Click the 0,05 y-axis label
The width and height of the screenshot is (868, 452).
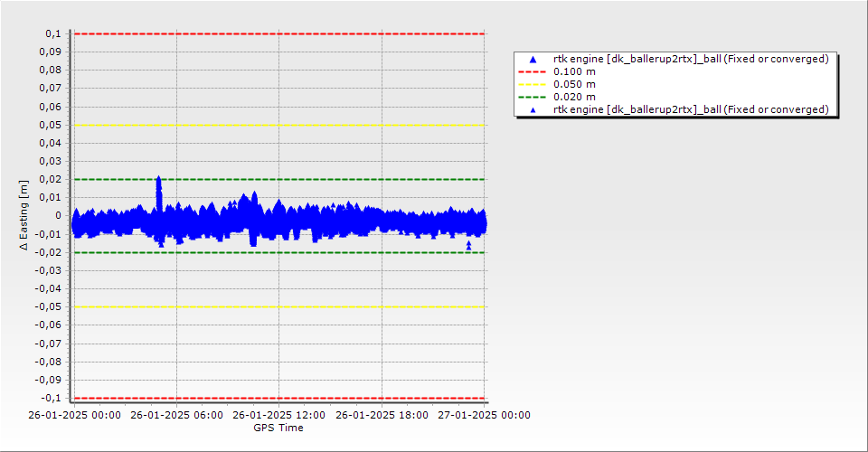pos(51,125)
